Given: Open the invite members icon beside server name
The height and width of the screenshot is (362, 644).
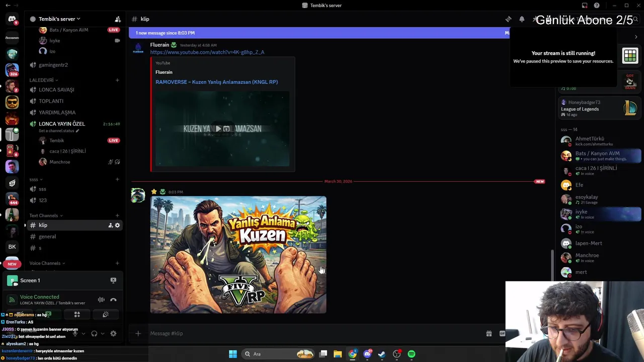Looking at the screenshot, I should point(118,19).
